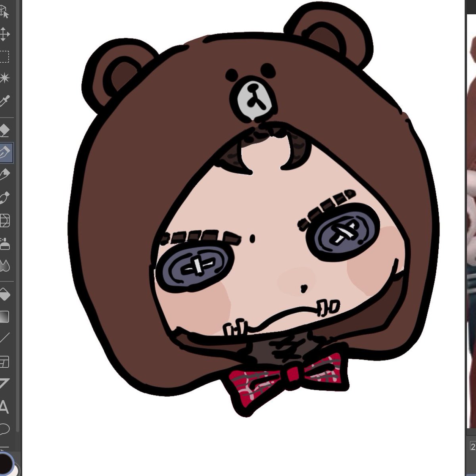The height and width of the screenshot is (476, 476).
Task: Select the Balloon tool
Action: (x=4, y=429)
